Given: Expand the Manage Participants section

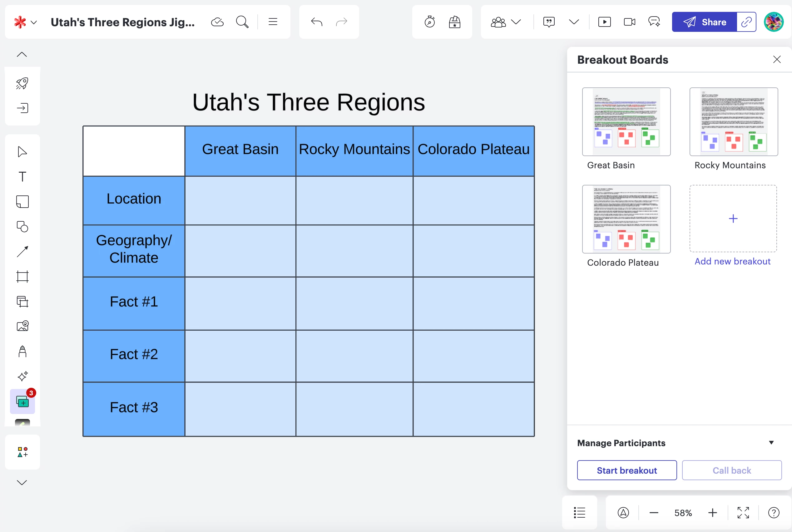Looking at the screenshot, I should point(771,443).
